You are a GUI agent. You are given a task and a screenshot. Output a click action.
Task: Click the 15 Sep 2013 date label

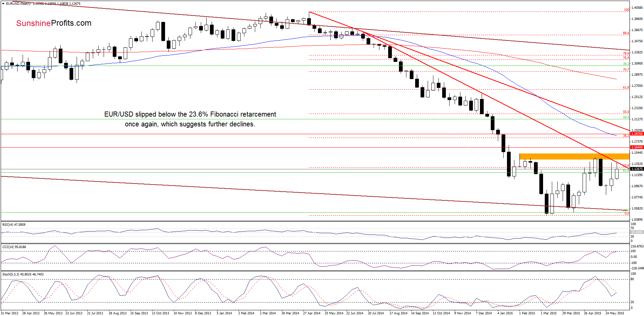(x=139, y=313)
